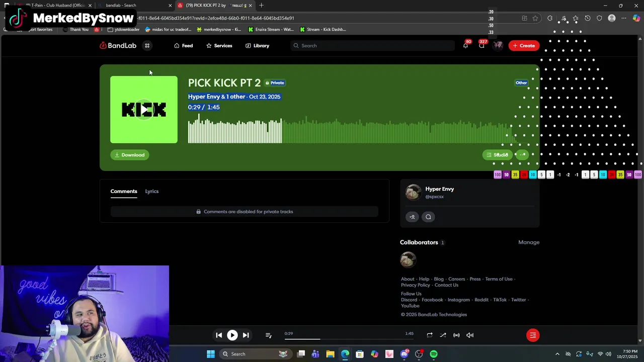Open the ytdownloader bookmark
Image resolution: width=644 pixels, height=362 pixels.
(123, 30)
